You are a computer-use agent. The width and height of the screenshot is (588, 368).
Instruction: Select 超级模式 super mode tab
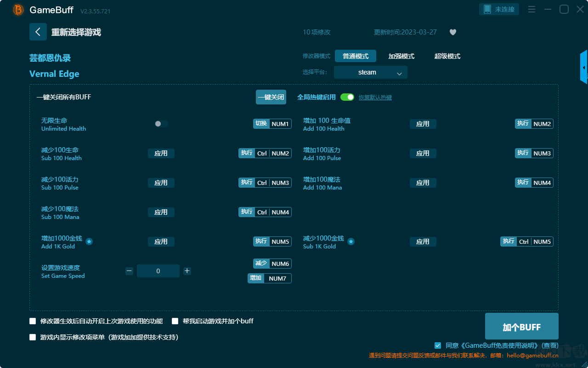pos(447,56)
